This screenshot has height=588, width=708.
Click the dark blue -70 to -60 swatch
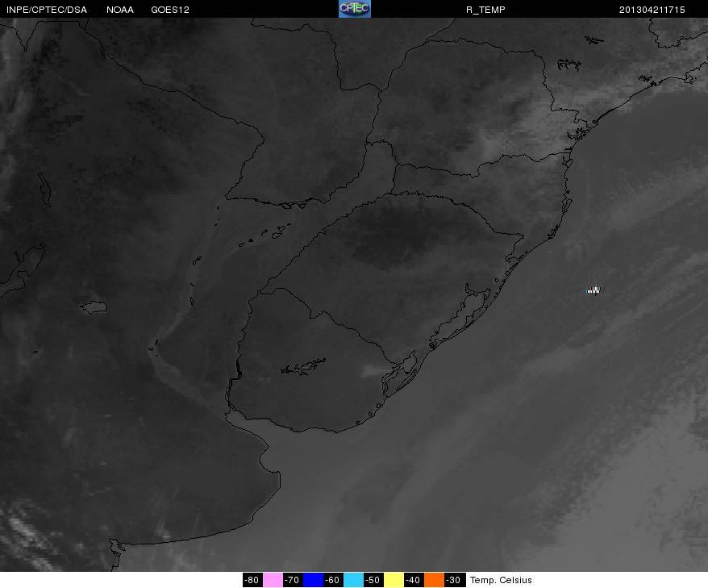pos(313,580)
